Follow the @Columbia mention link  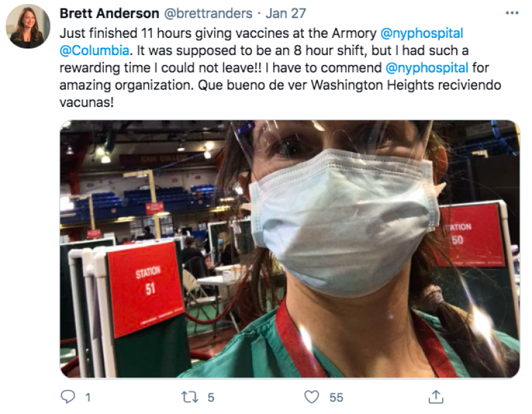pyautogui.click(x=94, y=51)
